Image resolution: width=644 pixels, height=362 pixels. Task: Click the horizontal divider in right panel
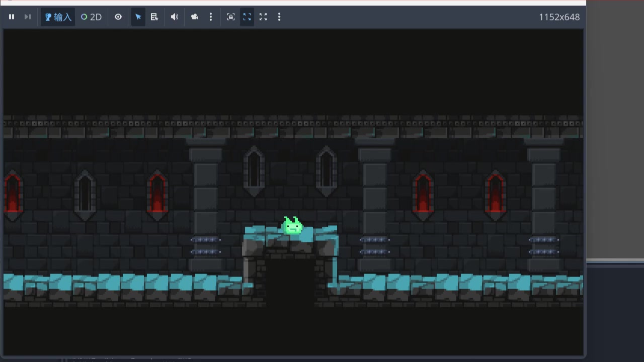click(x=615, y=261)
